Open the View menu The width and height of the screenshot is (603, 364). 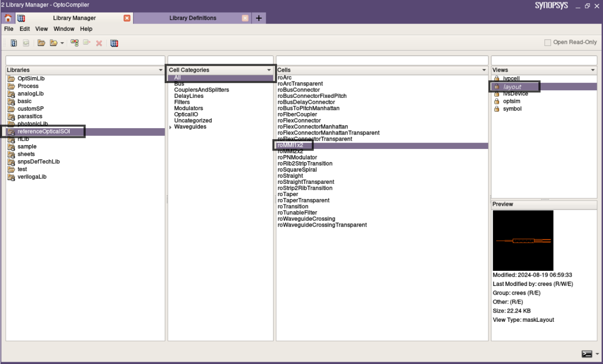click(x=41, y=29)
